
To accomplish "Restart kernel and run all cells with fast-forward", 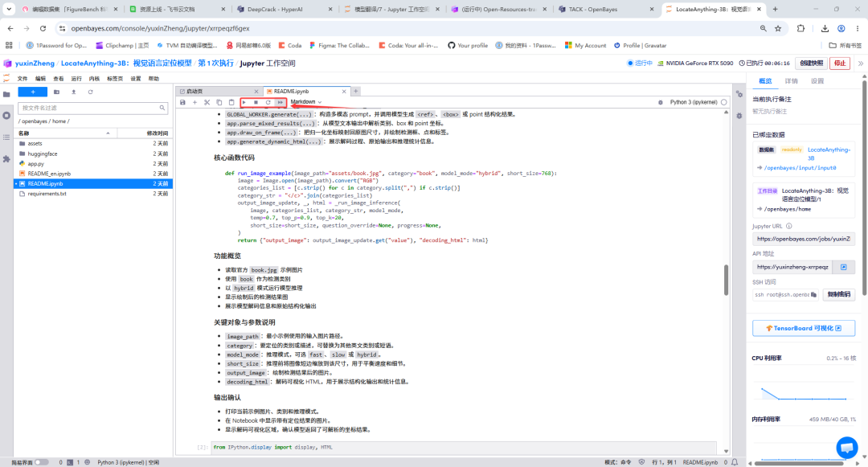I will 280,102.
